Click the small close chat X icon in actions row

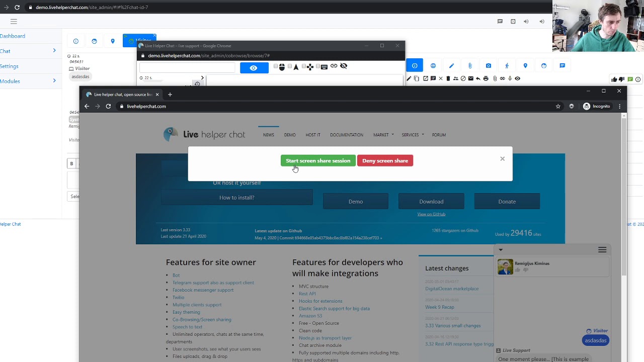441,78
